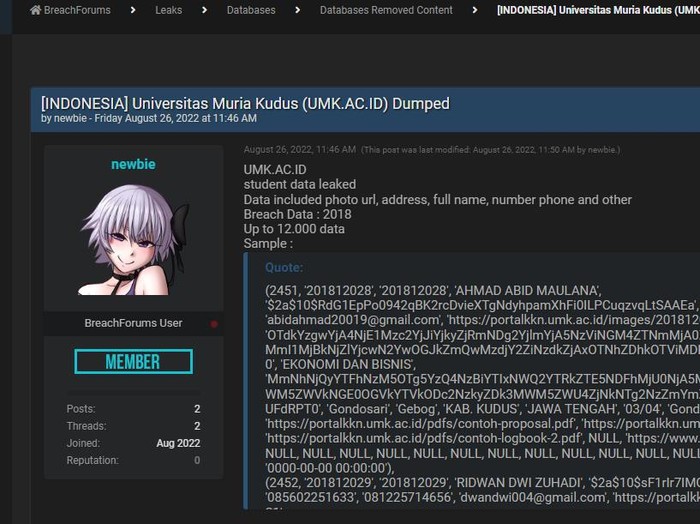The height and width of the screenshot is (524, 700).
Task: Select current thread breadcrumb title
Action: point(598,10)
